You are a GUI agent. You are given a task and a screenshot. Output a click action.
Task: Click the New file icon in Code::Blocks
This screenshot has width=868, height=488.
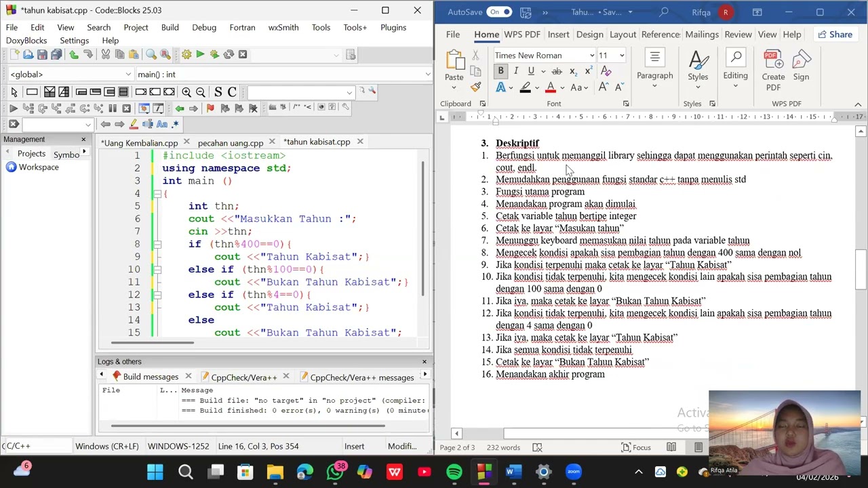tap(14, 54)
